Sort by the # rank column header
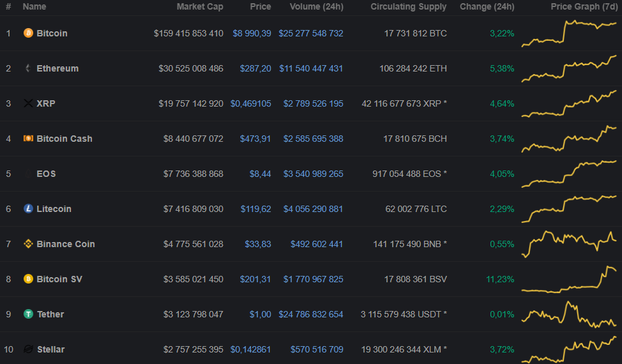622x364 pixels. [8, 7]
